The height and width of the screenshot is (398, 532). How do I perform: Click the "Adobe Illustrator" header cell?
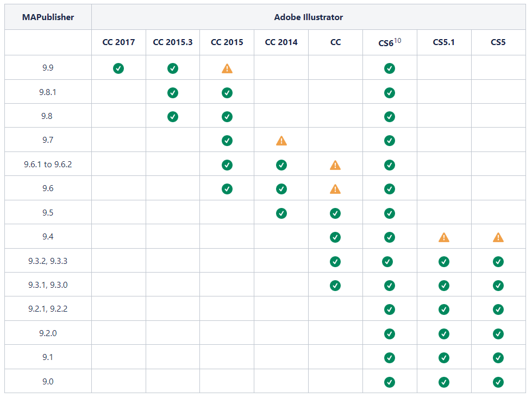(309, 17)
